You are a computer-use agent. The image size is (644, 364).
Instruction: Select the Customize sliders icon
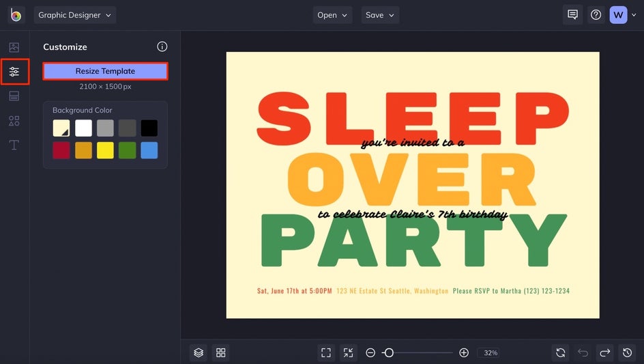14,72
